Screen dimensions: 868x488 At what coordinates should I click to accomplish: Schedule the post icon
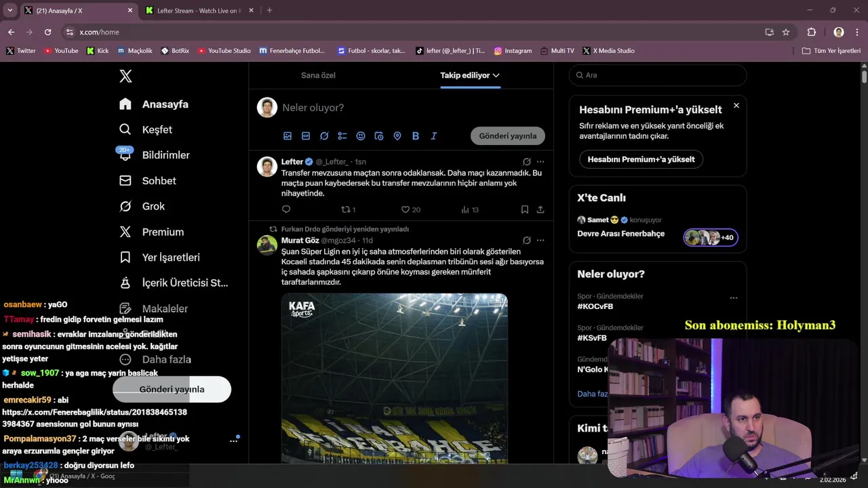[x=379, y=136]
